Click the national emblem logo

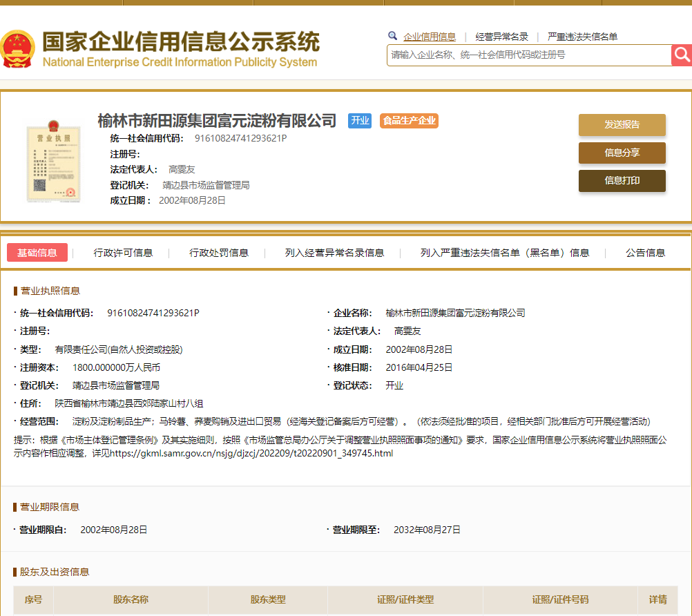pos(18,49)
